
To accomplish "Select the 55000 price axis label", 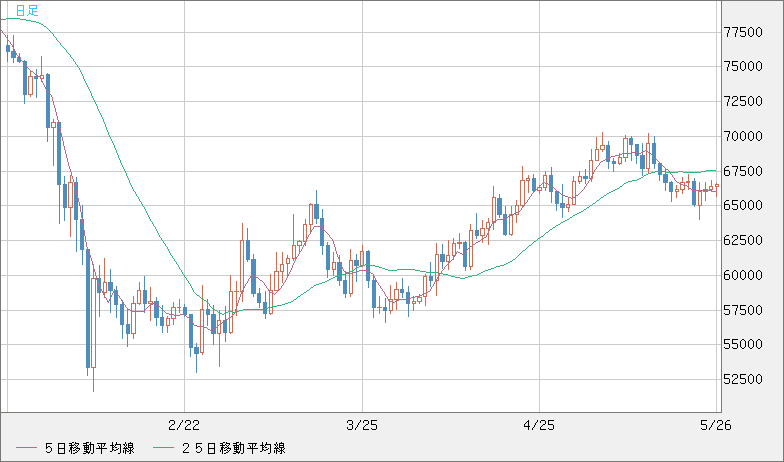I will pyautogui.click(x=744, y=344).
